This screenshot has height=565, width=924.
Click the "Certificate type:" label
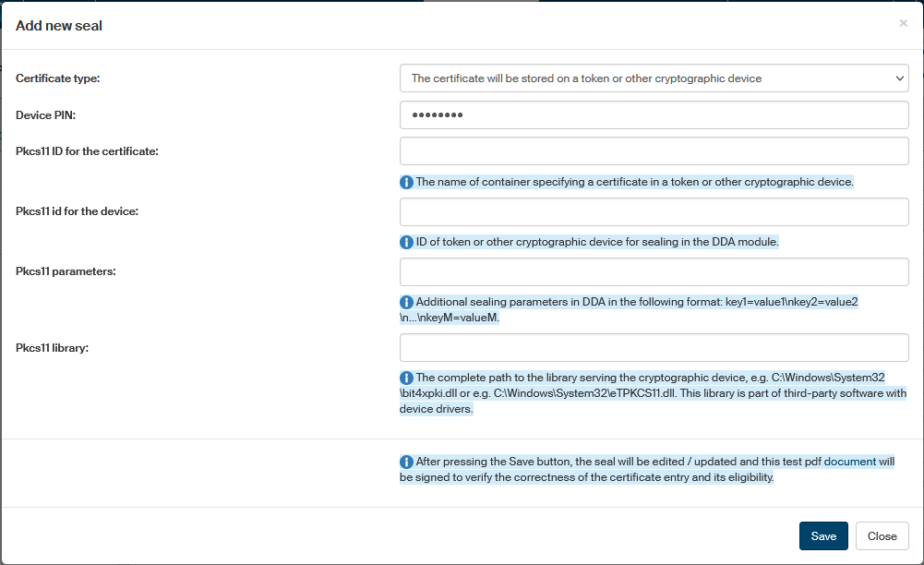[x=57, y=78]
